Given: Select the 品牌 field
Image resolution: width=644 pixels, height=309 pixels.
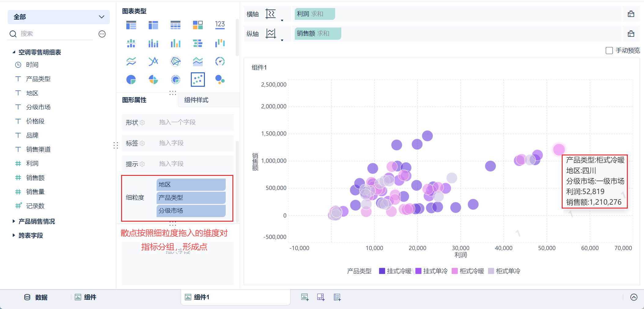Looking at the screenshot, I should click(32, 135).
